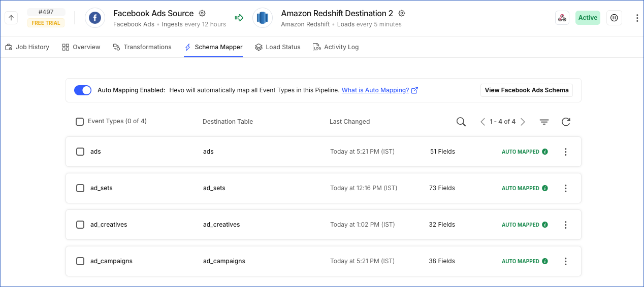
Task: Click the info icon next to ads AUTO MAPPED
Action: [545, 152]
